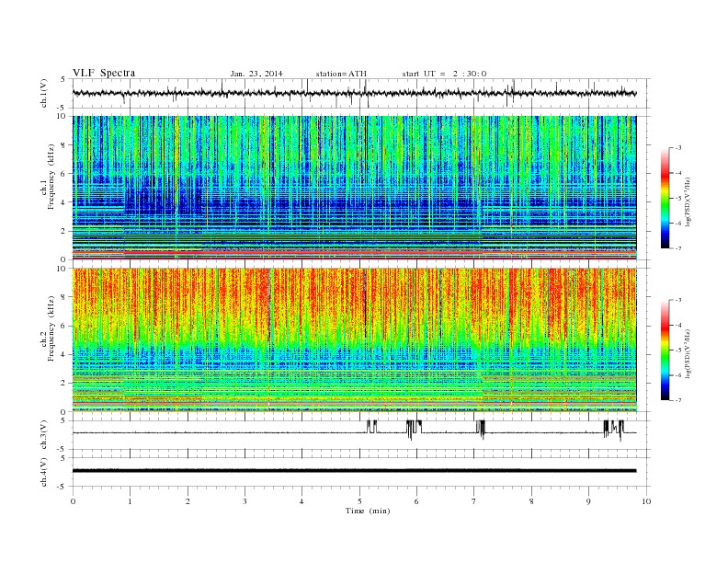Select the "Jan. 23, 2014" date text
The width and height of the screenshot is (728, 563).
coord(256,74)
